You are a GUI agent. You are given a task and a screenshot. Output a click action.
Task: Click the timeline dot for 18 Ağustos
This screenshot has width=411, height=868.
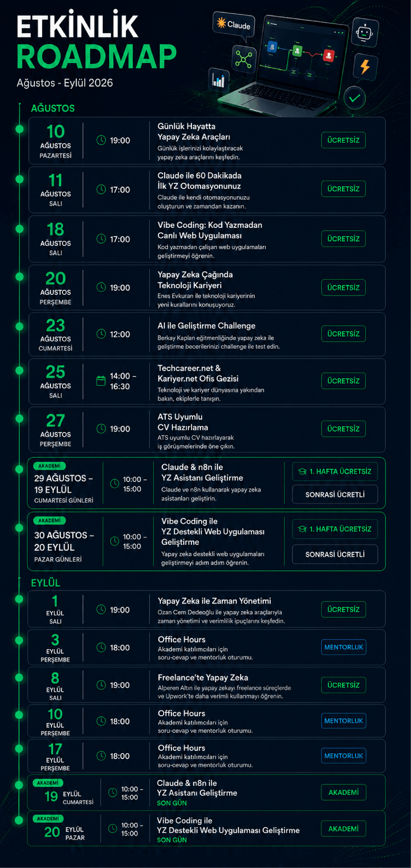click(x=20, y=229)
